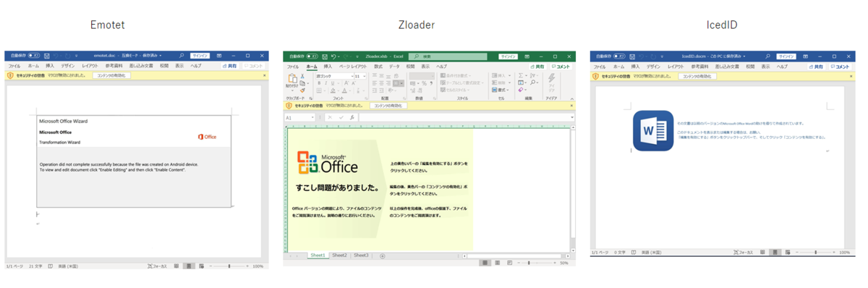Open the データ tab in Excel
868x288 pixels.
click(x=394, y=67)
